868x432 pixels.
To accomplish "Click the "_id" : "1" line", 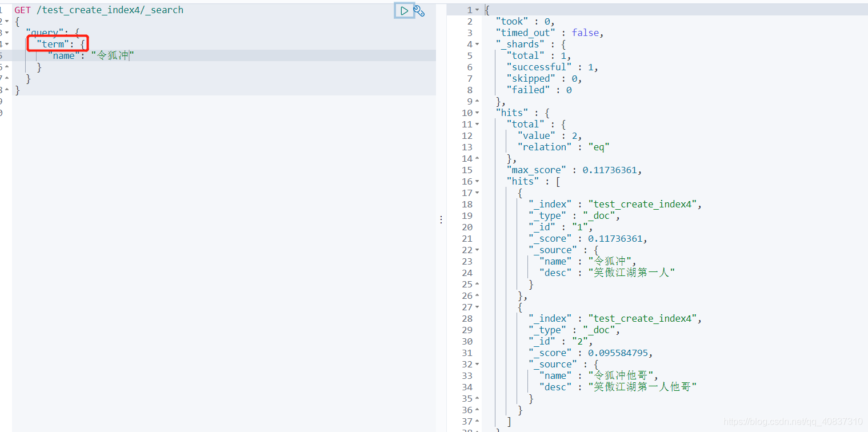I will tap(561, 227).
